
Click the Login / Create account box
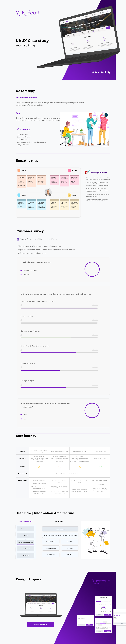(26, 529)
